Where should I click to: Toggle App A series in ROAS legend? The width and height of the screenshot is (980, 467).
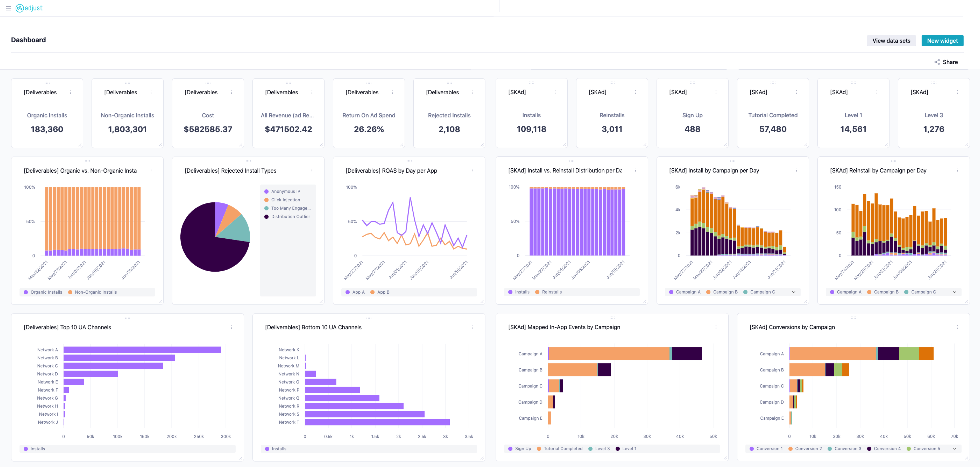[x=355, y=292]
